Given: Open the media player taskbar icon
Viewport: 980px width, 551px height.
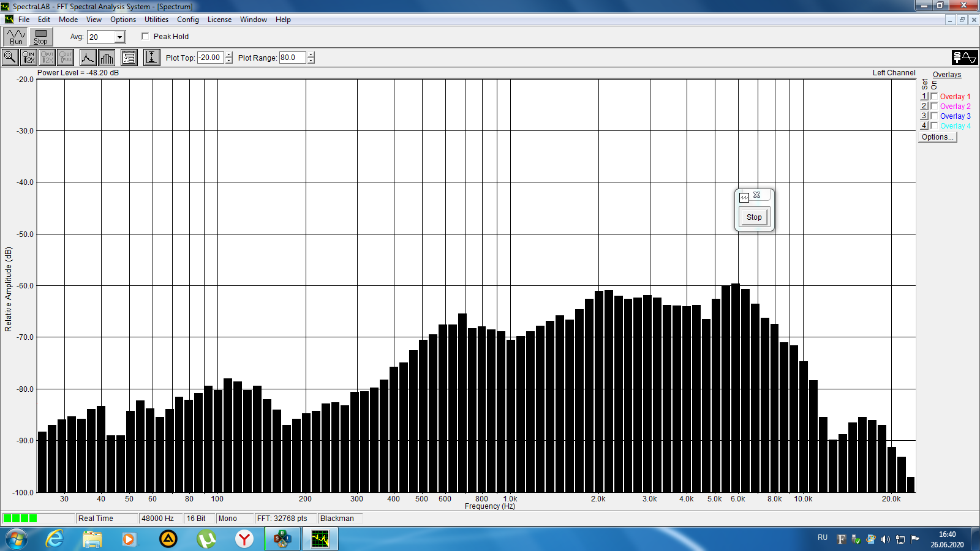Looking at the screenshot, I should point(129,539).
